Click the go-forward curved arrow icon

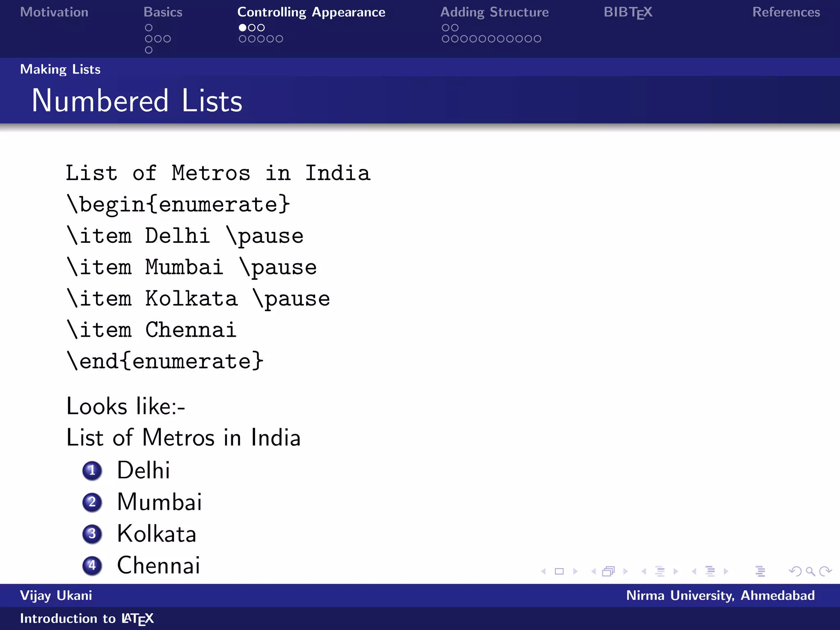tap(825, 571)
